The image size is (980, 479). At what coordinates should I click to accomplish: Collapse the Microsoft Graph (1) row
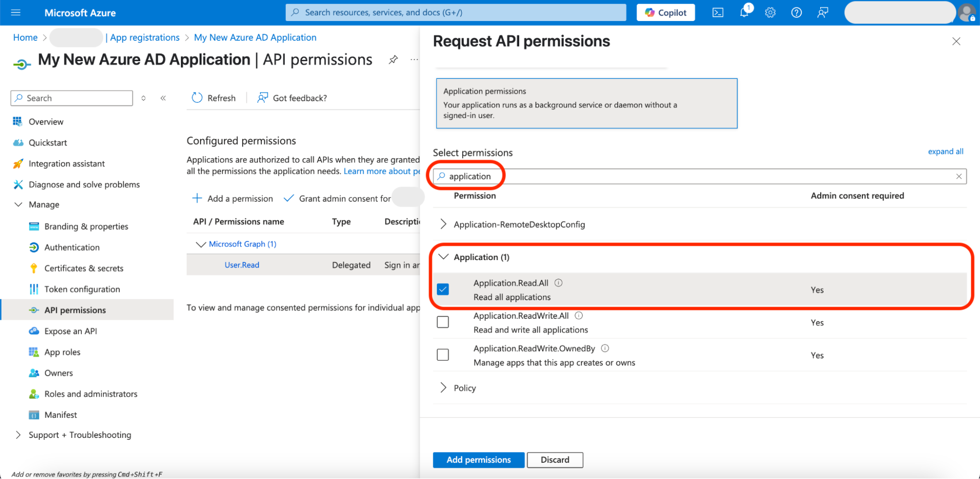pos(201,244)
